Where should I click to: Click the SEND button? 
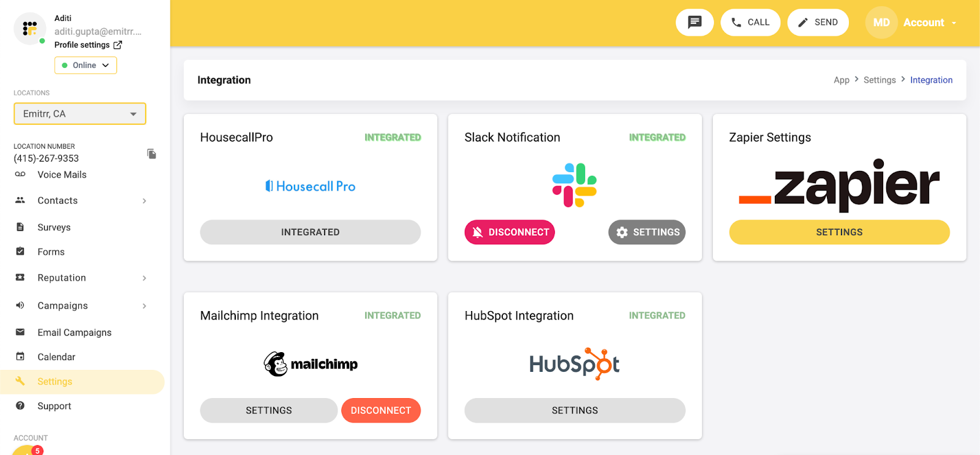(x=818, y=23)
